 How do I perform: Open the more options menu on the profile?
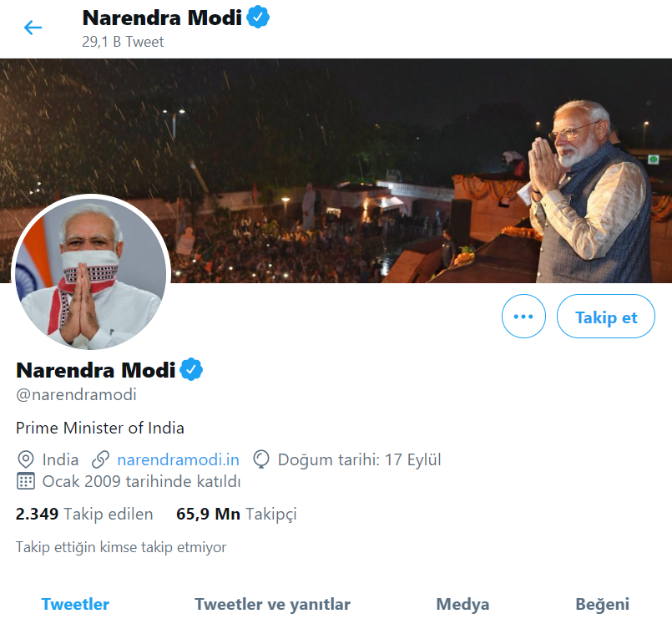[523, 316]
